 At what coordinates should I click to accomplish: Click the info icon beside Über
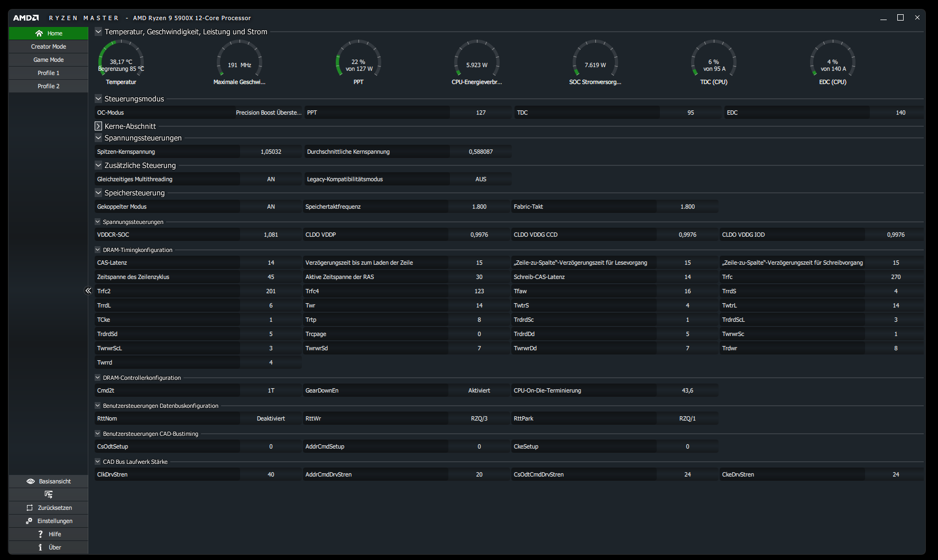tap(40, 547)
